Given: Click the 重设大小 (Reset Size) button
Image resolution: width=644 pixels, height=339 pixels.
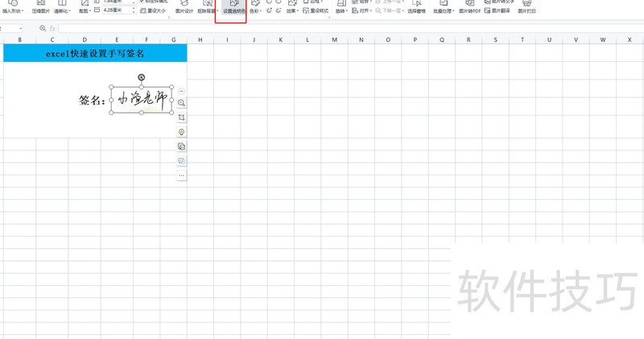Looking at the screenshot, I should [x=153, y=10].
